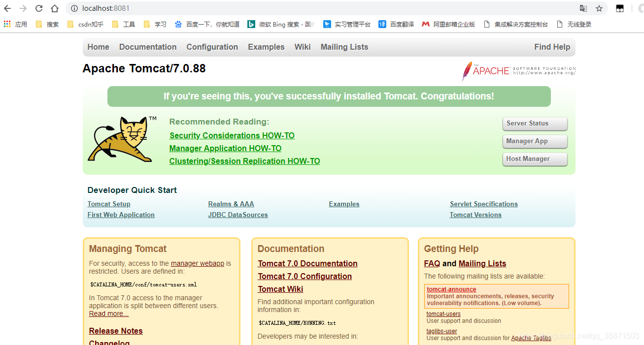
Task: Open the 搜索 bookmark folder
Action: 47,24
